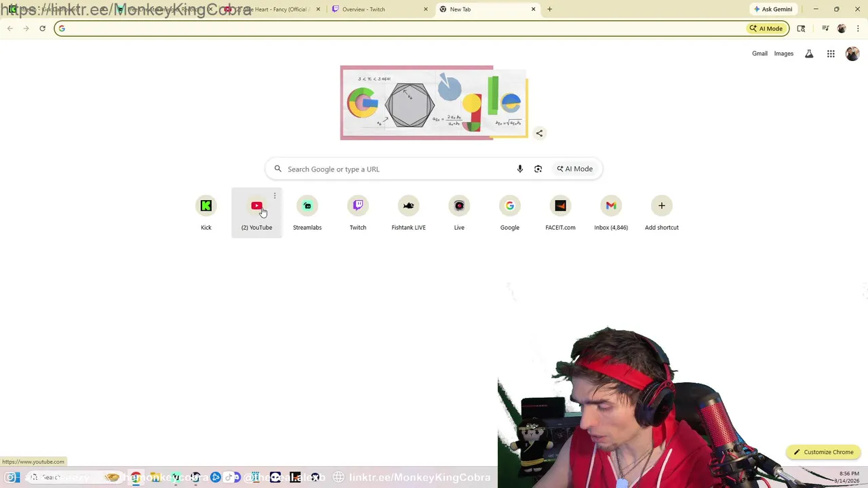
Task: Open the Gmail link at top right
Action: pyautogui.click(x=759, y=54)
